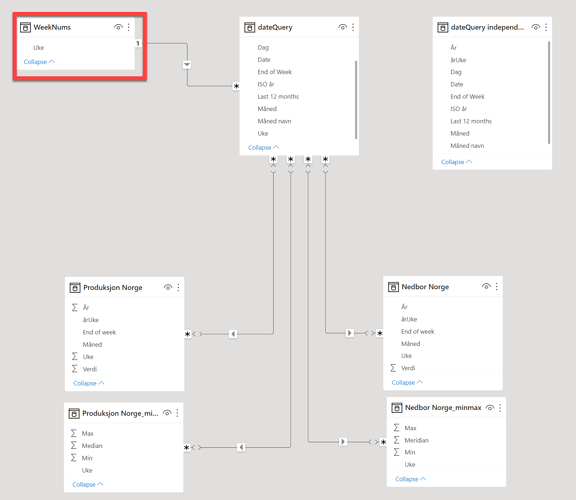Collapse the Nedbor Norge table

pyautogui.click(x=407, y=382)
